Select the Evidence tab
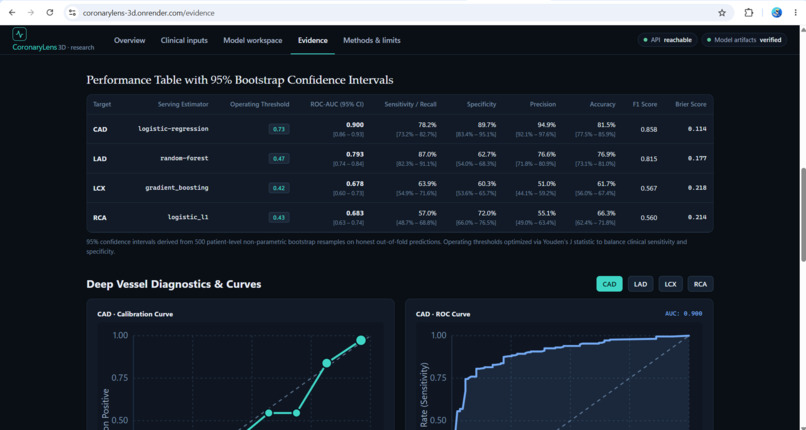Image resolution: width=806 pixels, height=430 pixels. coord(313,40)
